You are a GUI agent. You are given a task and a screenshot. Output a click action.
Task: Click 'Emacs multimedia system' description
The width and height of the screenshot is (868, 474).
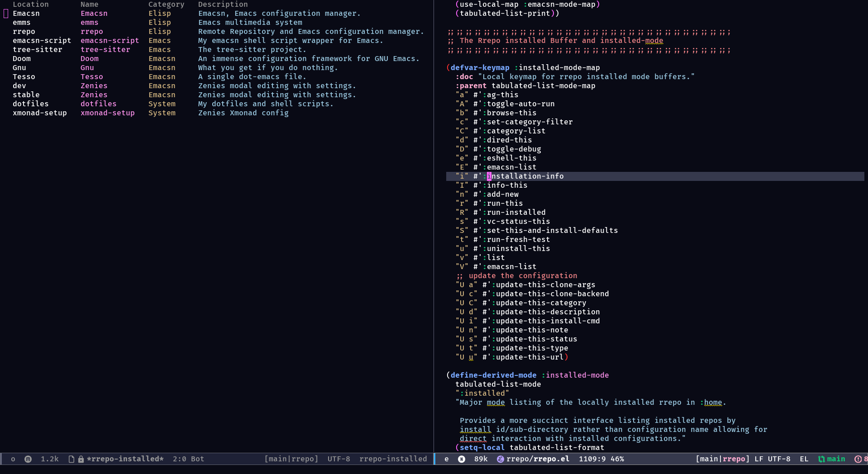coord(250,23)
